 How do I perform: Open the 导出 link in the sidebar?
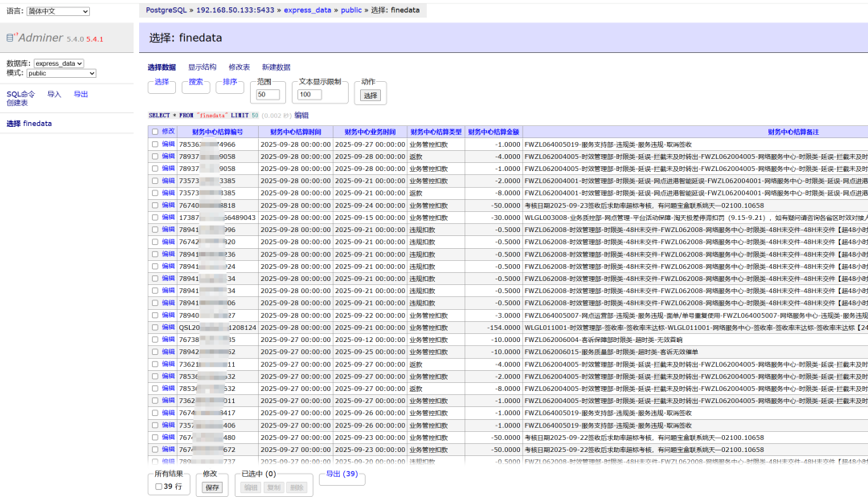click(x=81, y=95)
